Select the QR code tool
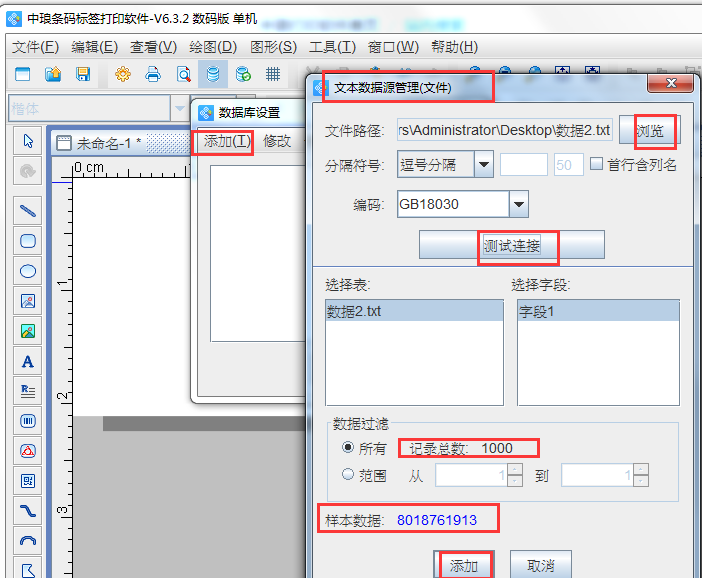 point(28,481)
